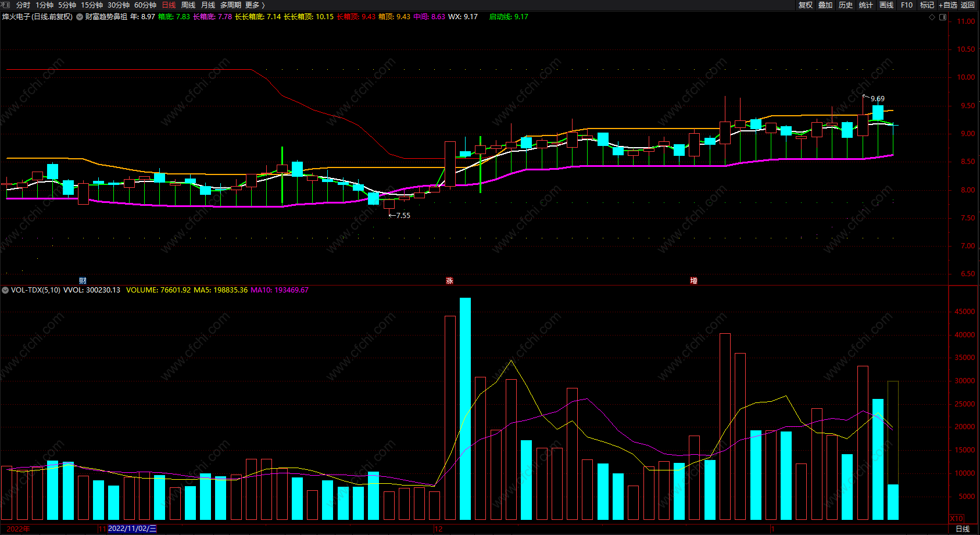This screenshot has width=980, height=535.
Task: Click the 2022/11/02 date marker on timeline
Action: tap(132, 529)
